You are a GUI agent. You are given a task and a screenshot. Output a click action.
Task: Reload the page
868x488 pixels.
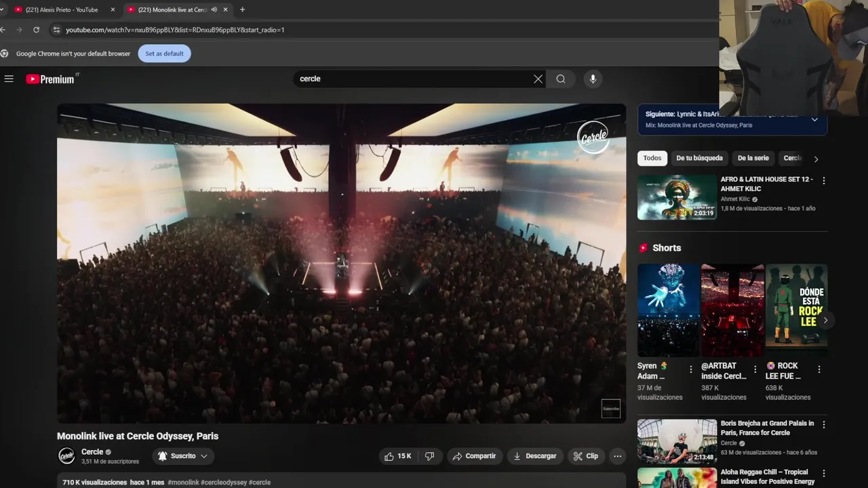[x=36, y=30]
